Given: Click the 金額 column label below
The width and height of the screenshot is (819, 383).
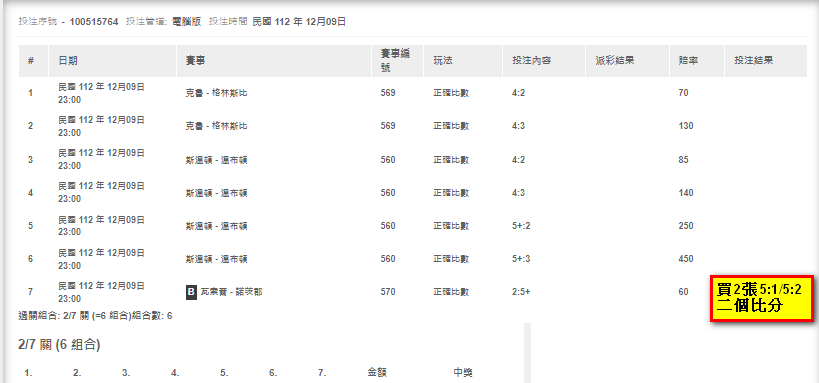Looking at the screenshot, I should [x=377, y=373].
